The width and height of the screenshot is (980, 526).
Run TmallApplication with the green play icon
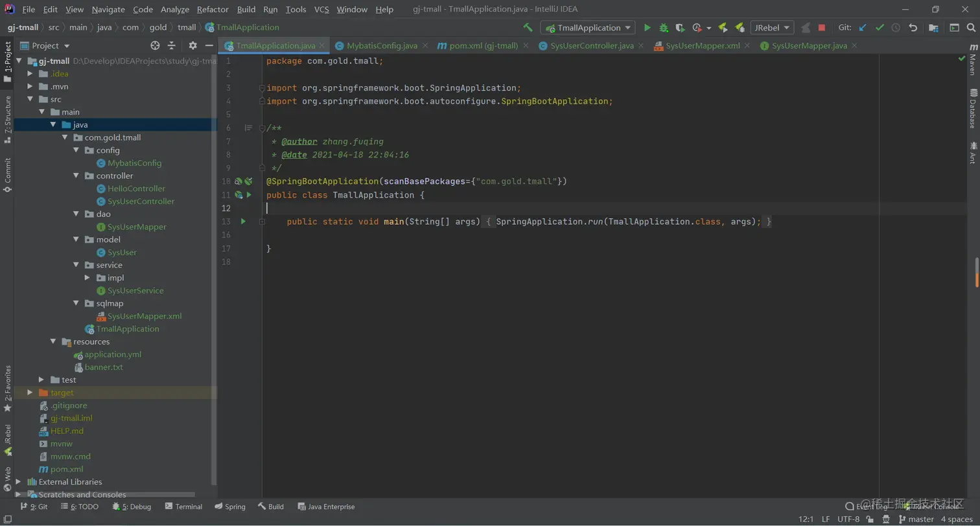click(x=647, y=28)
